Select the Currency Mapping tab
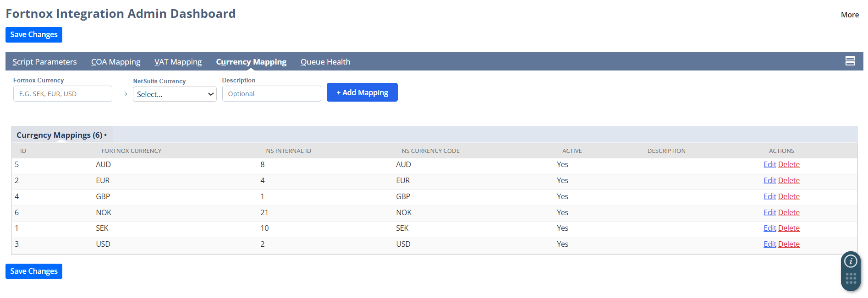This screenshot has height=298, width=868. [251, 62]
